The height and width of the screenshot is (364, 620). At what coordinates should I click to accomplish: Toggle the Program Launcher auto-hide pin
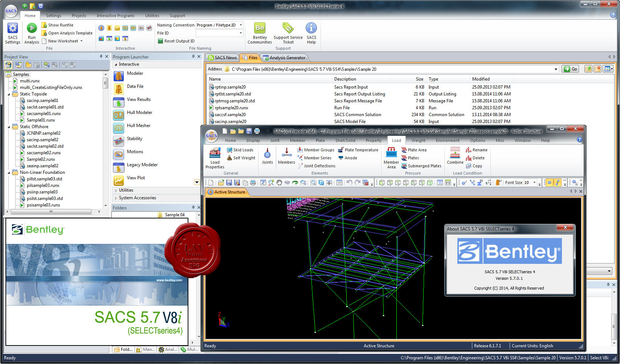pyautogui.click(x=193, y=57)
